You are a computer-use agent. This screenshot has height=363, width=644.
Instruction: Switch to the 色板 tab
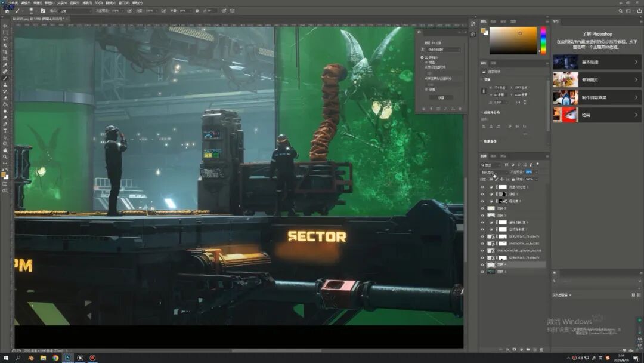(493, 21)
